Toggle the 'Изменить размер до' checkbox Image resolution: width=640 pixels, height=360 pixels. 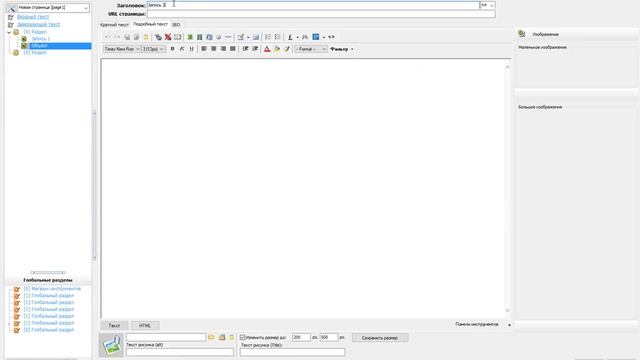(x=242, y=338)
